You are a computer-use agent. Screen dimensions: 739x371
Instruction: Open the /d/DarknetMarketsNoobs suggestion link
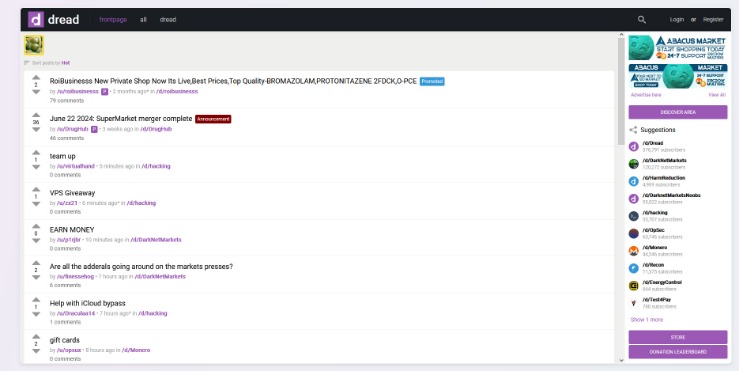coord(671,195)
